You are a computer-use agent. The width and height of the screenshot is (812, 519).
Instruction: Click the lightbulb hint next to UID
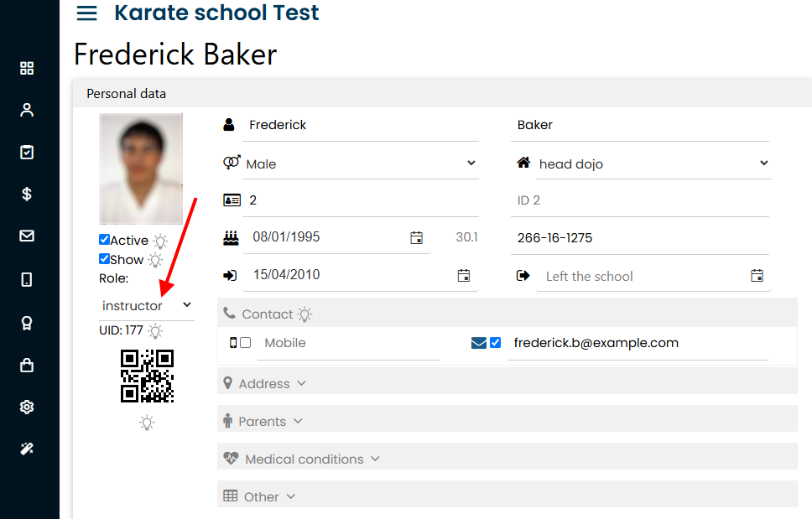[x=155, y=330]
